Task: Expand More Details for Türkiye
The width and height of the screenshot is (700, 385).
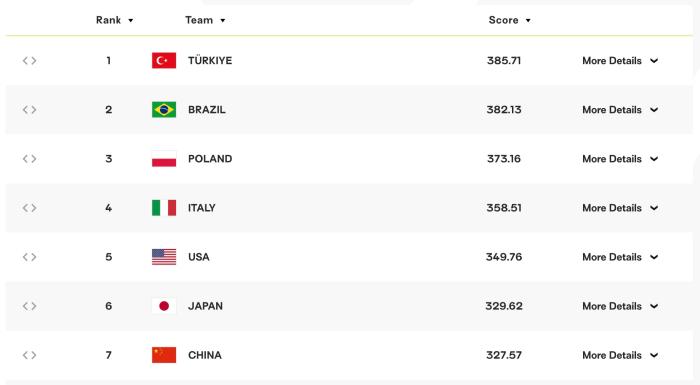Action: tap(620, 60)
